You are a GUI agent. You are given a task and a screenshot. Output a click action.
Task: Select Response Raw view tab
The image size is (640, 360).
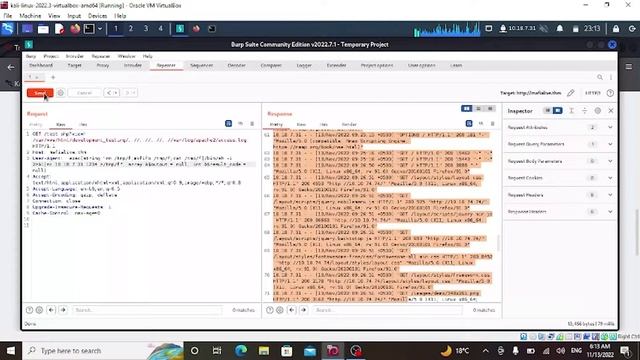point(301,124)
